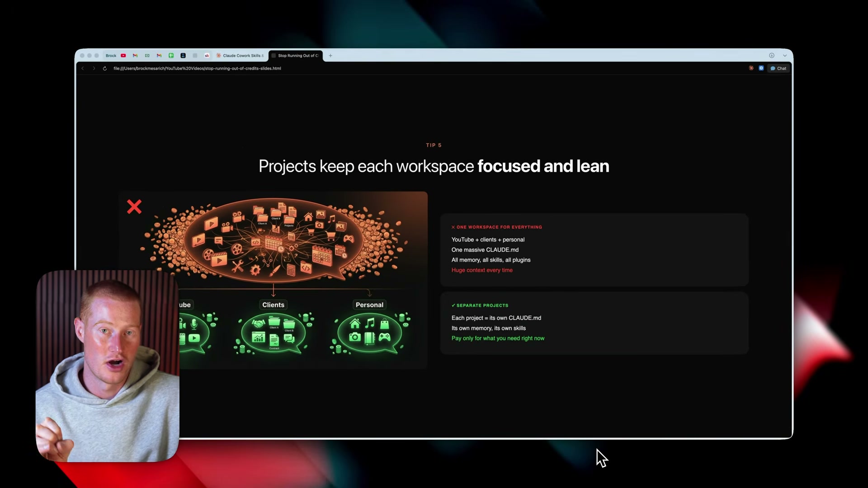Open the second pinned Gmail tab
Viewport: 868px width, 488px height.
(x=159, y=56)
